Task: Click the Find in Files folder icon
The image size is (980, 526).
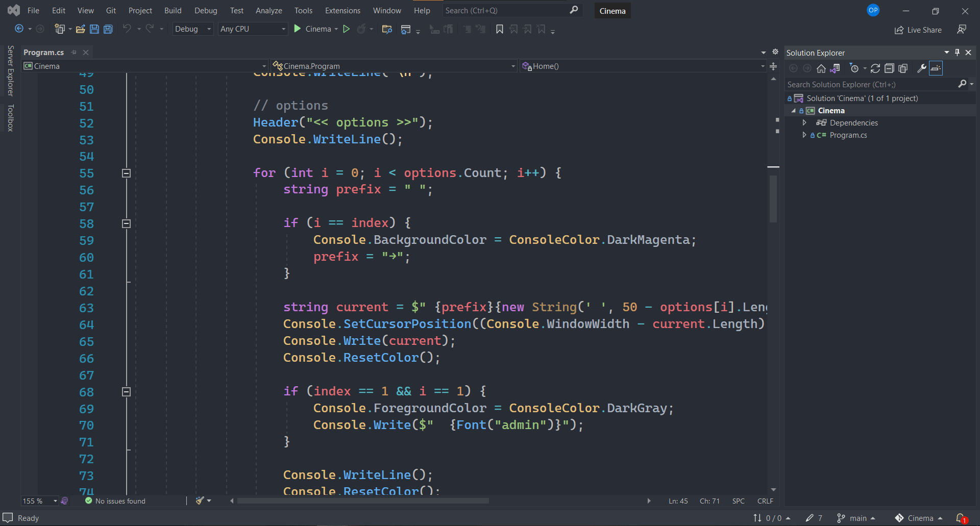Action: tap(387, 29)
